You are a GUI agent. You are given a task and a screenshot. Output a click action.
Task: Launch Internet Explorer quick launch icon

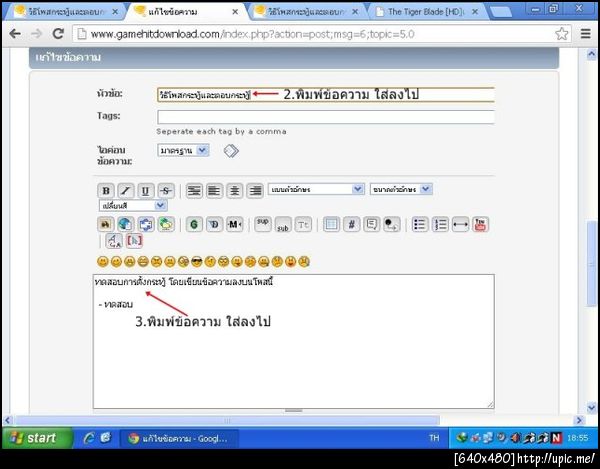coord(89,438)
